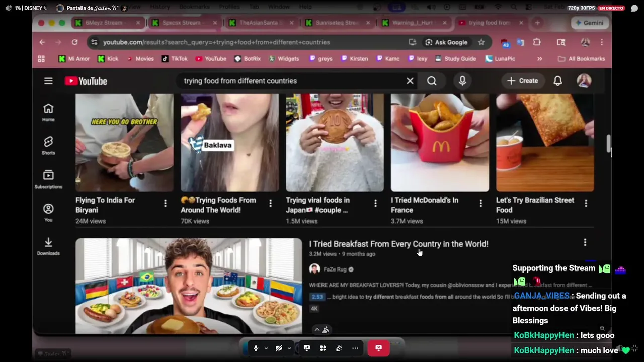Open a new browser tab

point(537,23)
